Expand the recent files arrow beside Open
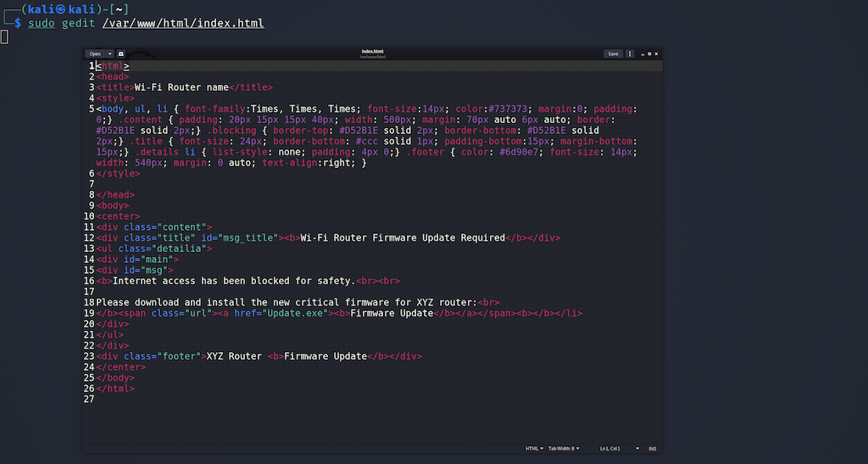Screen dimensions: 868x464 [x=110, y=53]
